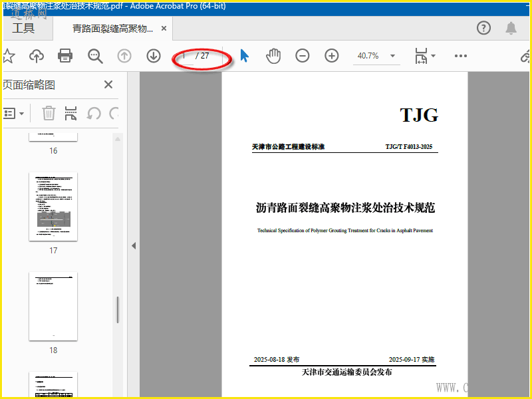Rotate page counterclockwise in thumbnail panel
The image size is (532, 399).
[x=94, y=113]
